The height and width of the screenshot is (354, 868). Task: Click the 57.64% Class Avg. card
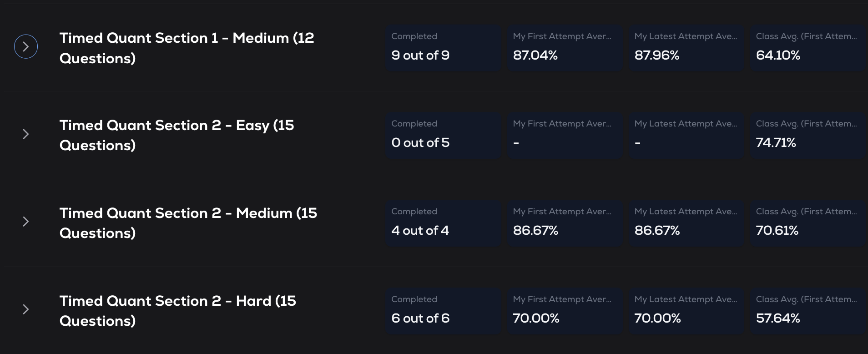click(x=808, y=311)
